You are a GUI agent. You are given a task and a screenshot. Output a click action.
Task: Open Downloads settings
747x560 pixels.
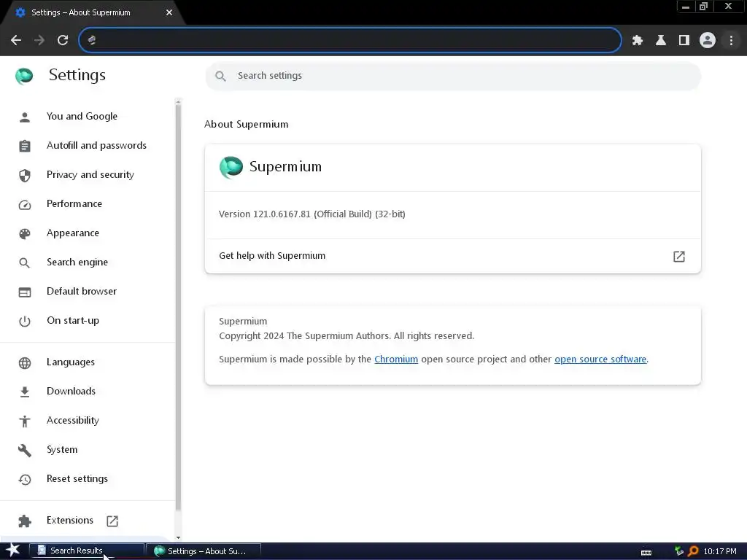click(x=71, y=391)
